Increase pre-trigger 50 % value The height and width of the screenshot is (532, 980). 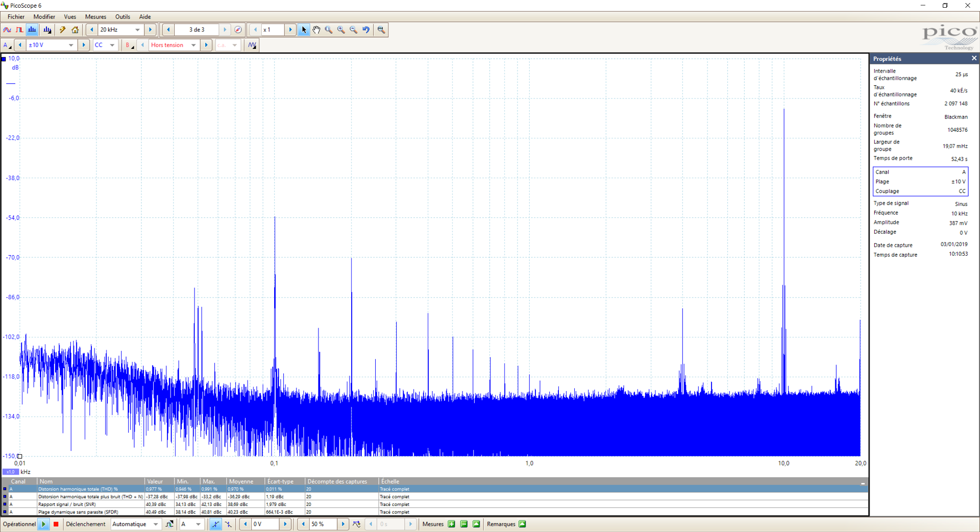tap(343, 524)
